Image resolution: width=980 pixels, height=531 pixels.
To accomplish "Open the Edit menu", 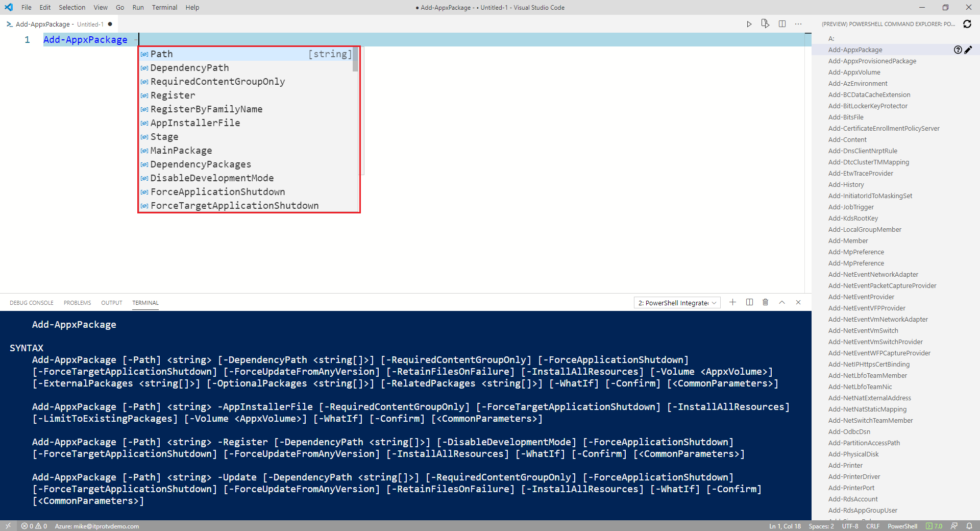I will point(45,7).
